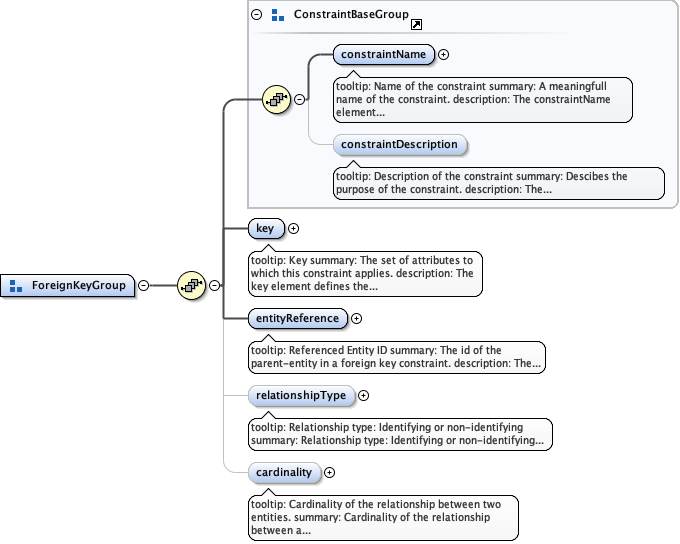Expand the entityReference element
The height and width of the screenshot is (544, 680).
coord(357,319)
